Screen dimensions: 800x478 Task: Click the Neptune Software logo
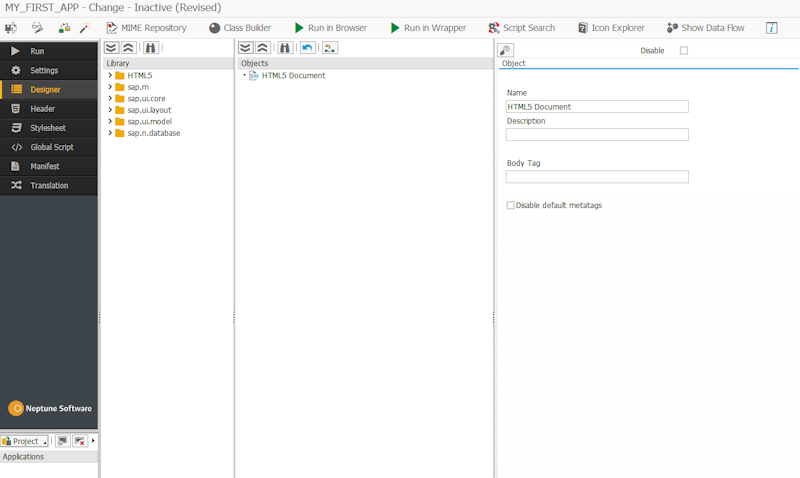(x=49, y=408)
